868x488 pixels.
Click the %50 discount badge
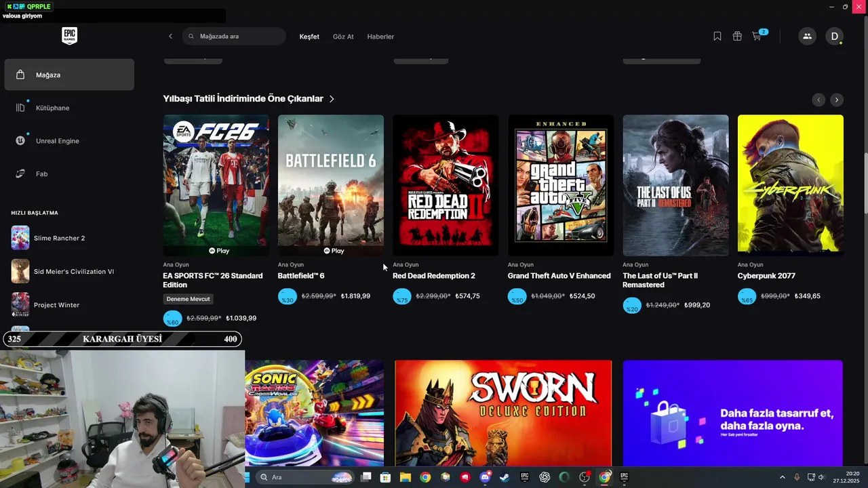coord(517,297)
